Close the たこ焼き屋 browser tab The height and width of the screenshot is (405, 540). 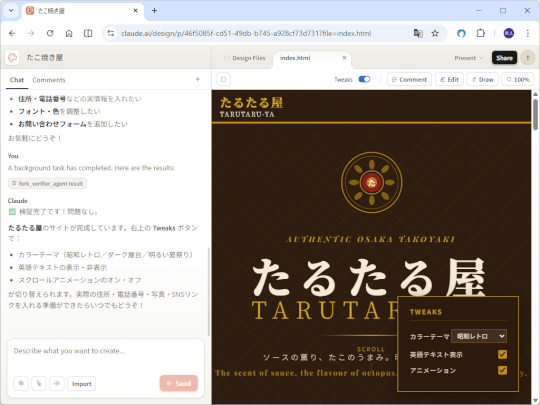click(x=135, y=11)
